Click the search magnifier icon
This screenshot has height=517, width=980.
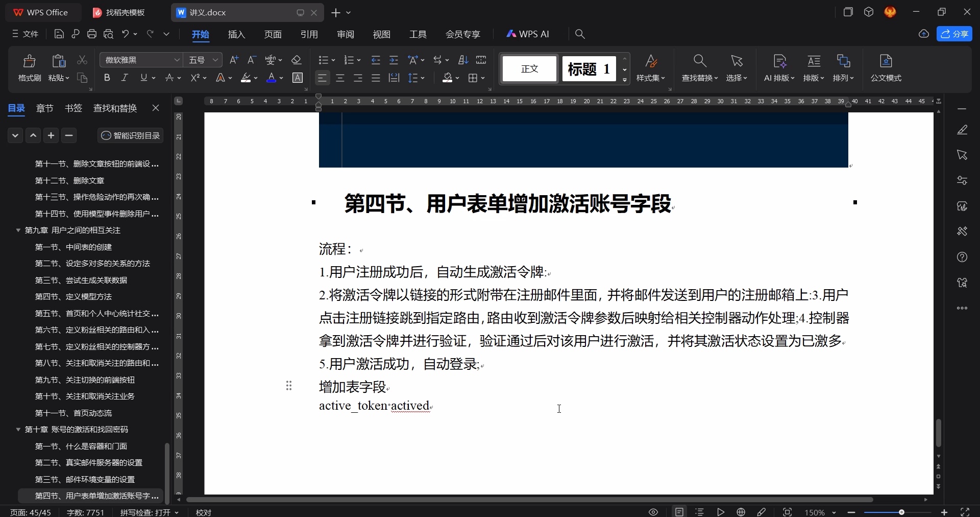coord(580,34)
